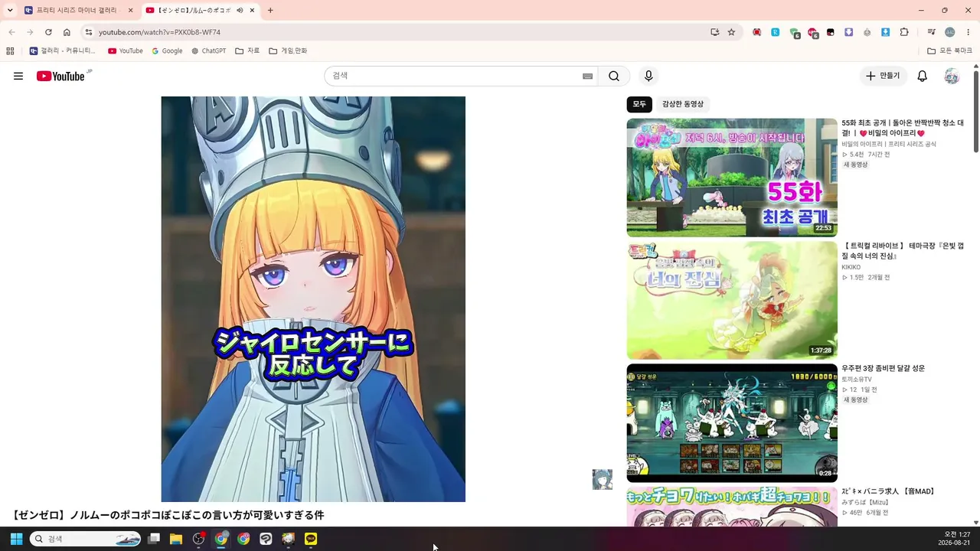Click the address bar URL

tap(159, 32)
